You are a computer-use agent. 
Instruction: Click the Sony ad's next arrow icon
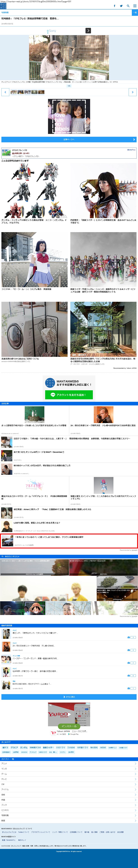click(88, 31)
